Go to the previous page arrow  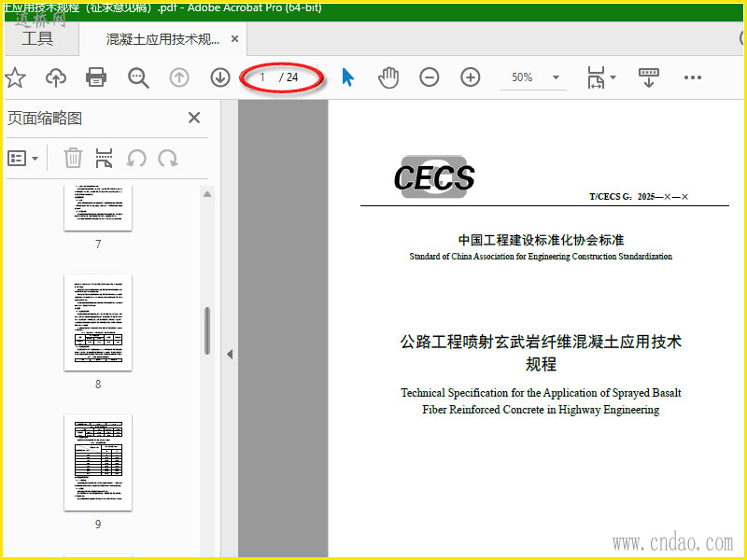(x=179, y=77)
